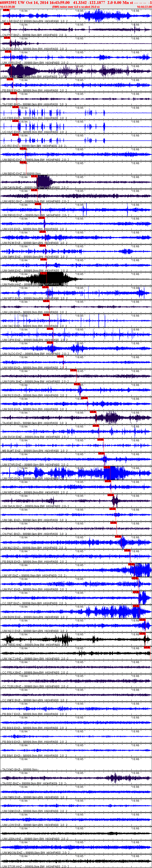The width and height of the screenshot is (152, 868).
Task: Select the UW DAVN BHZ station label
Action: 35,187
